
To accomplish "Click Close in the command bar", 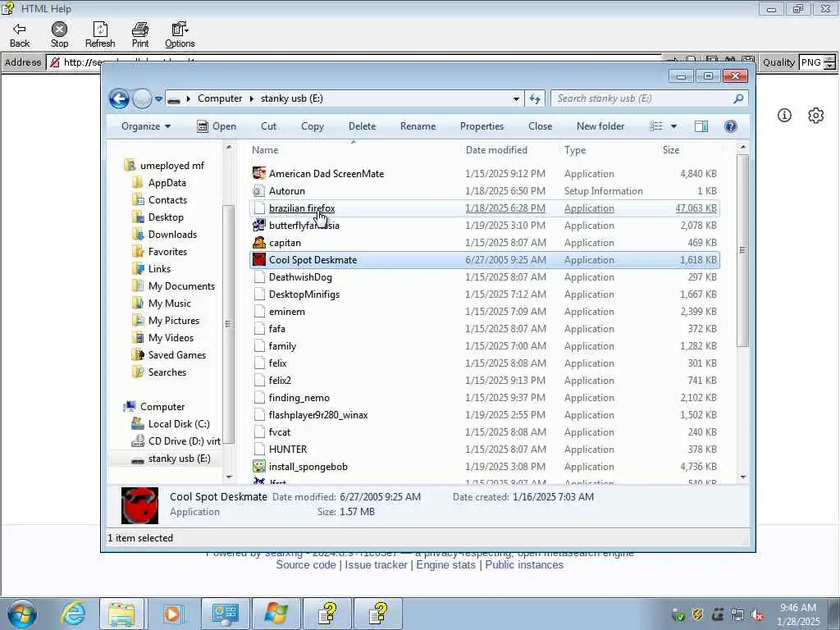I will click(540, 126).
